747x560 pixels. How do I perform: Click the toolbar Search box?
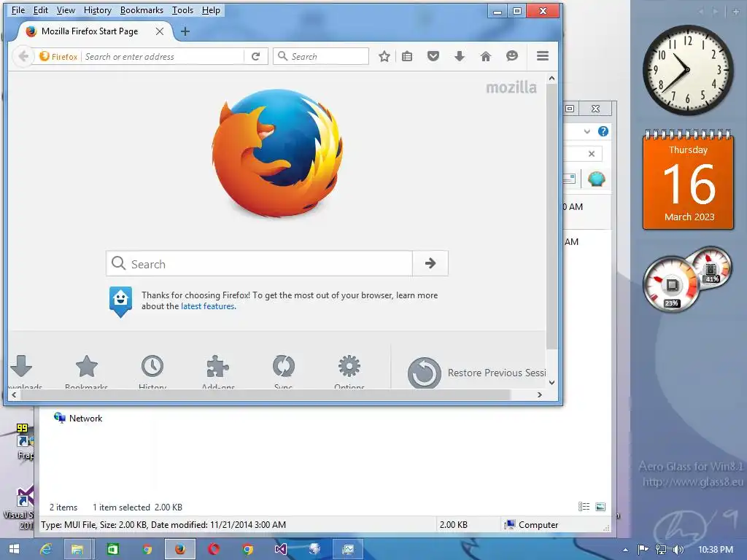click(321, 56)
